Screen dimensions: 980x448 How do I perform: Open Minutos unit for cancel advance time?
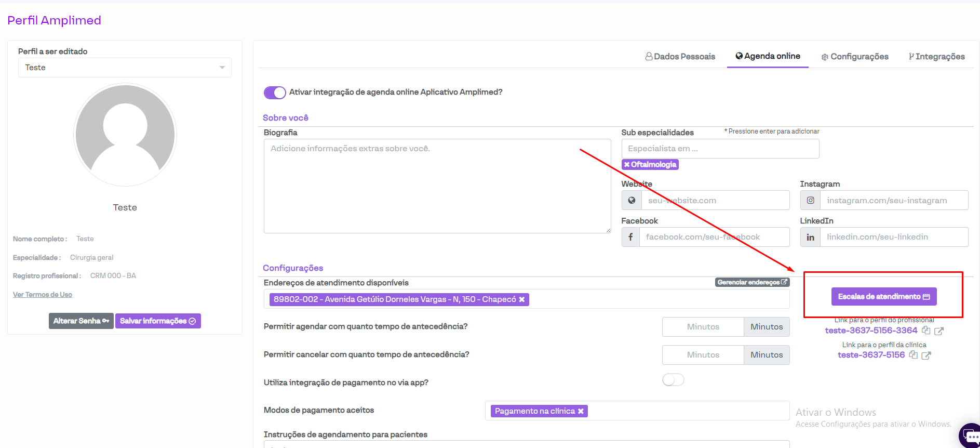(766, 355)
